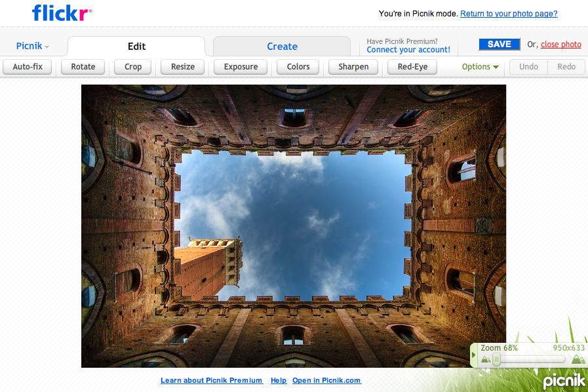The height and width of the screenshot is (392, 588).
Task: Open the Rotate tool
Action: point(83,66)
